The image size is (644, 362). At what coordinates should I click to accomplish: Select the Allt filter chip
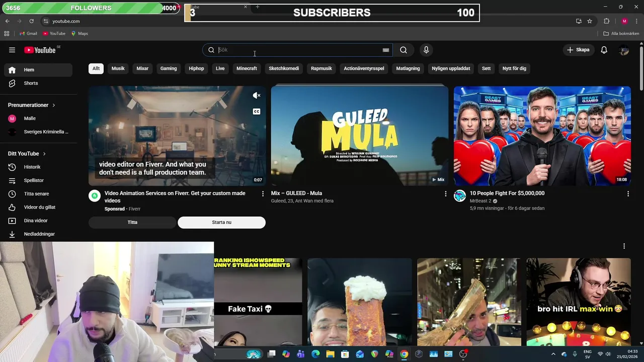click(96, 68)
